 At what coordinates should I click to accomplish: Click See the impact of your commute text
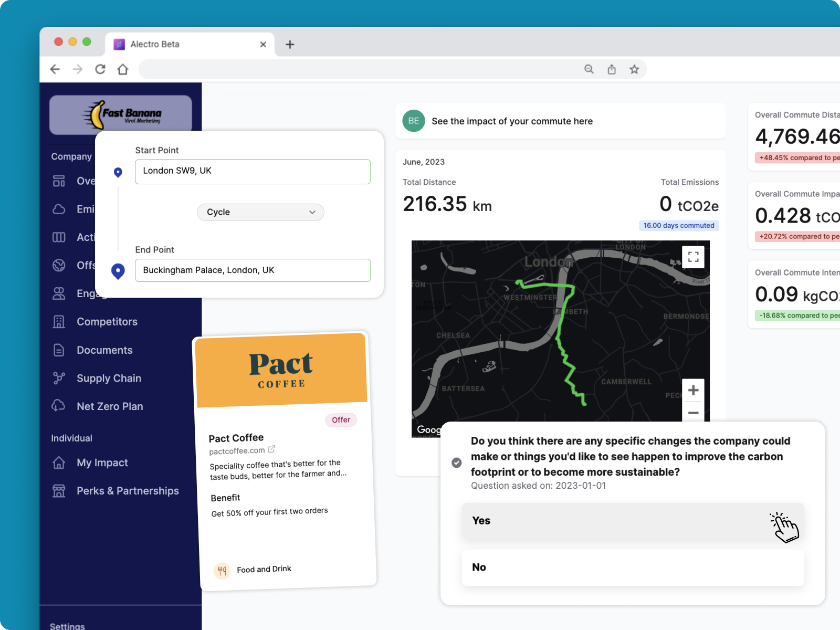[x=512, y=121]
